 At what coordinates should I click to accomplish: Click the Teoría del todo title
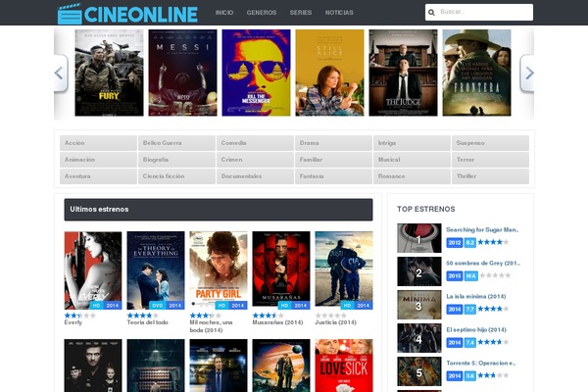pos(147,322)
